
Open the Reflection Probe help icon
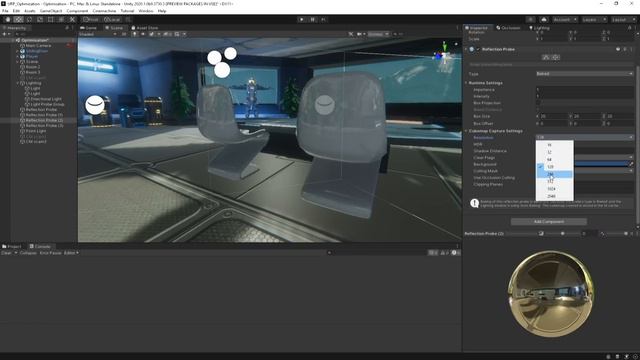(x=618, y=49)
